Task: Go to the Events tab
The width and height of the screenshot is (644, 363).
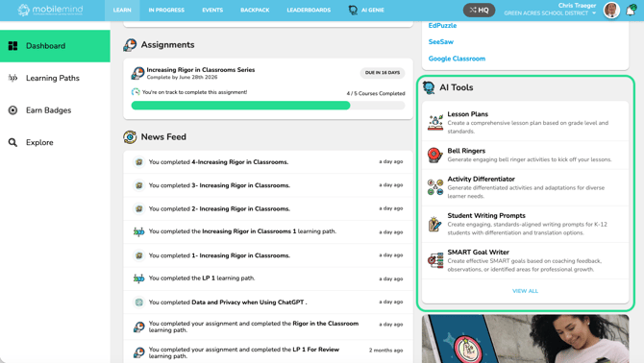Action: click(212, 10)
